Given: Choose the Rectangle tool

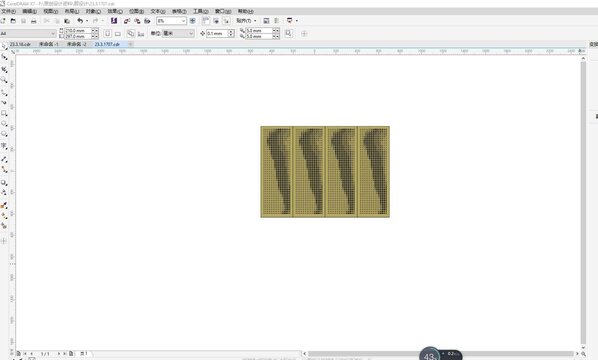Looking at the screenshot, I should click(x=4, y=114).
